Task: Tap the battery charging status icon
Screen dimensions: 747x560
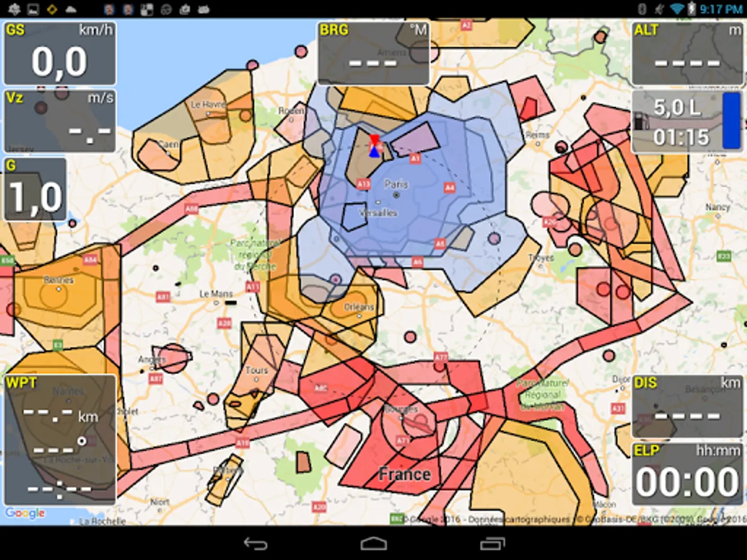Action: (691, 9)
